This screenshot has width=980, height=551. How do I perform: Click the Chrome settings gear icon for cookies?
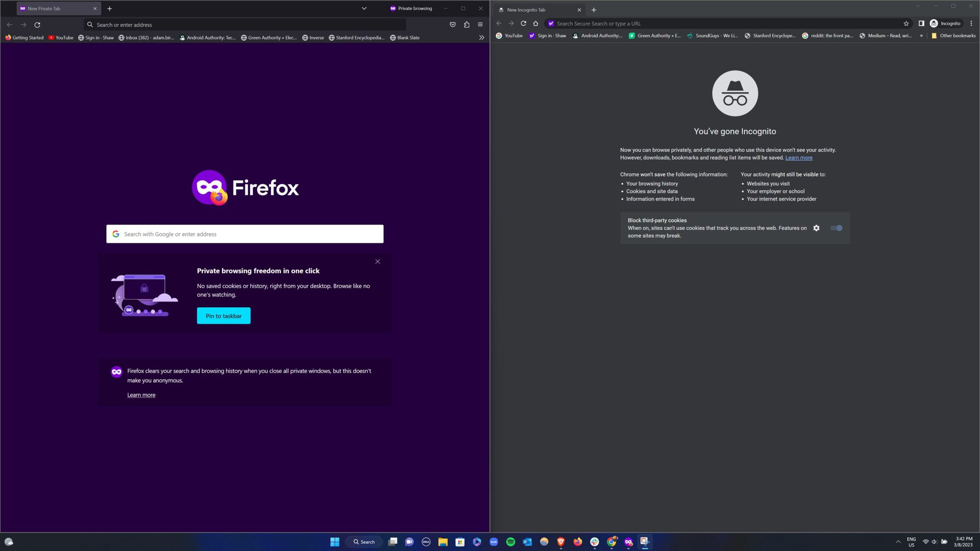pyautogui.click(x=816, y=228)
